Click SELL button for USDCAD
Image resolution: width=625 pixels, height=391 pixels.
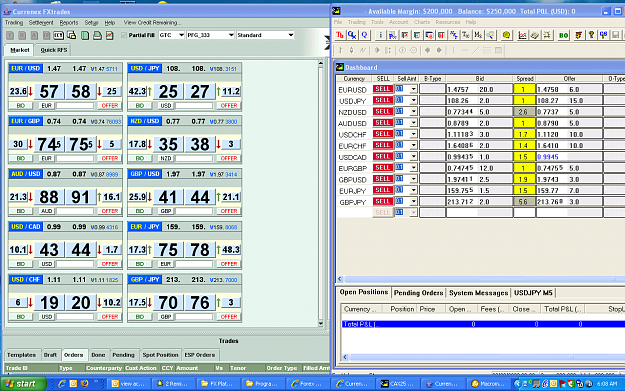pyautogui.click(x=383, y=156)
